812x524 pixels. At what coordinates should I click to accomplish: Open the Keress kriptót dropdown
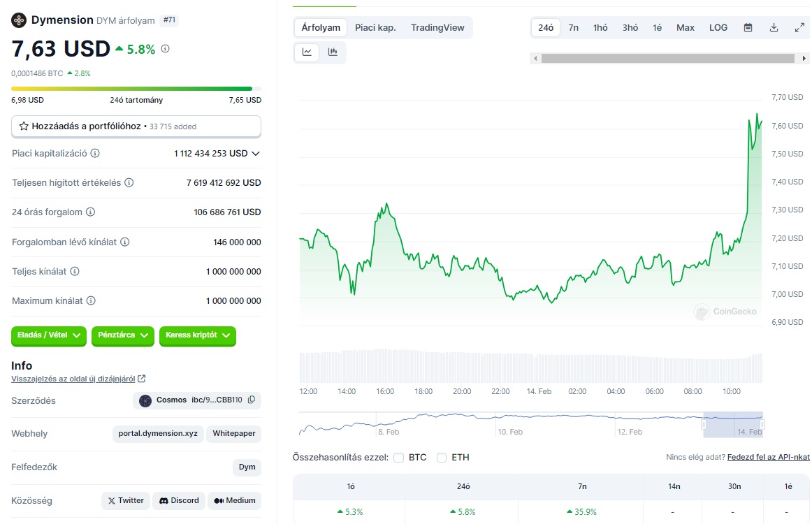(x=198, y=335)
